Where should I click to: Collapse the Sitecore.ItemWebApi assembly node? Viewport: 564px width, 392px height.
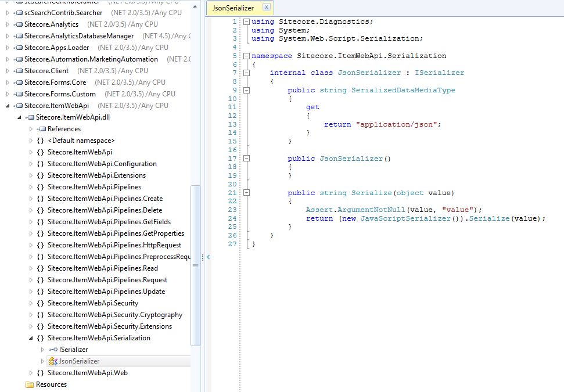coord(8,106)
